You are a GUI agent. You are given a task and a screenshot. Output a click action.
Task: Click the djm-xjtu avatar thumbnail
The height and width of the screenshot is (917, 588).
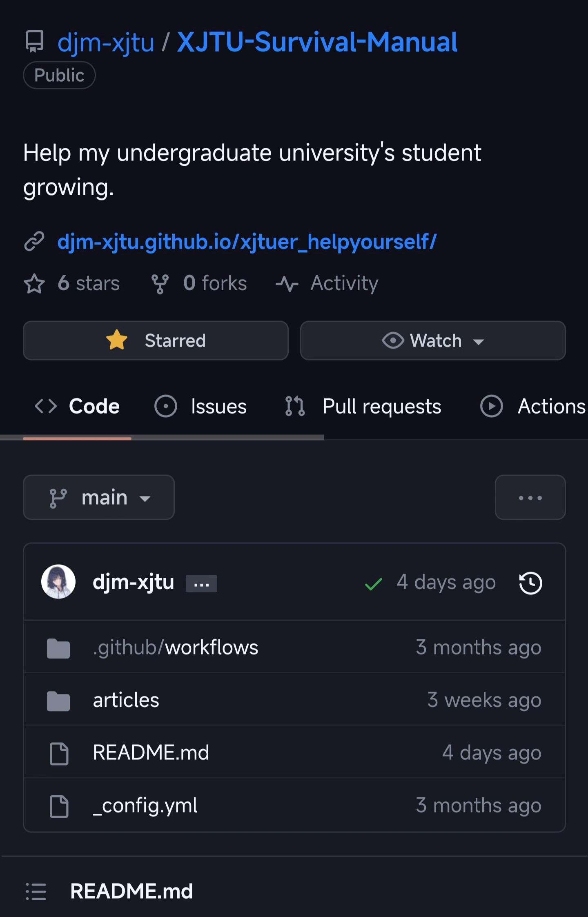(x=58, y=582)
